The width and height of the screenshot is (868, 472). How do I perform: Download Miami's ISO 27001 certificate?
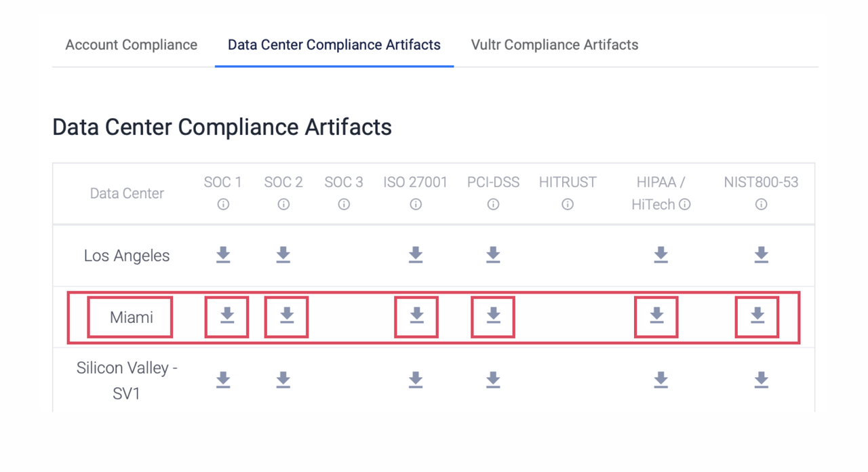(416, 315)
